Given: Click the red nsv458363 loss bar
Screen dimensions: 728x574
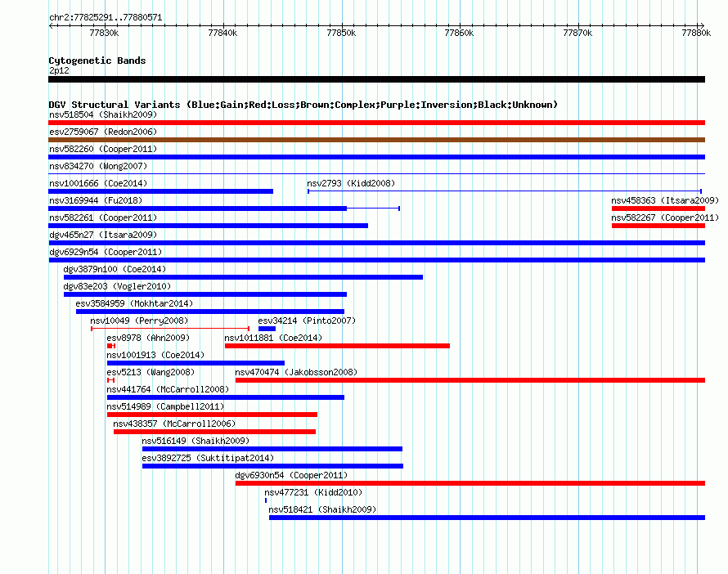Looking at the screenshot, I should click(658, 209).
